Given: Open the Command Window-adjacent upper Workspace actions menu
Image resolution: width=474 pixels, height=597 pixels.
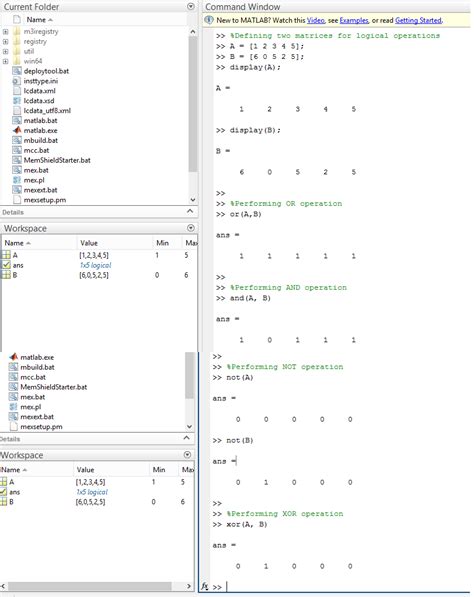Looking at the screenshot, I should [x=191, y=228].
